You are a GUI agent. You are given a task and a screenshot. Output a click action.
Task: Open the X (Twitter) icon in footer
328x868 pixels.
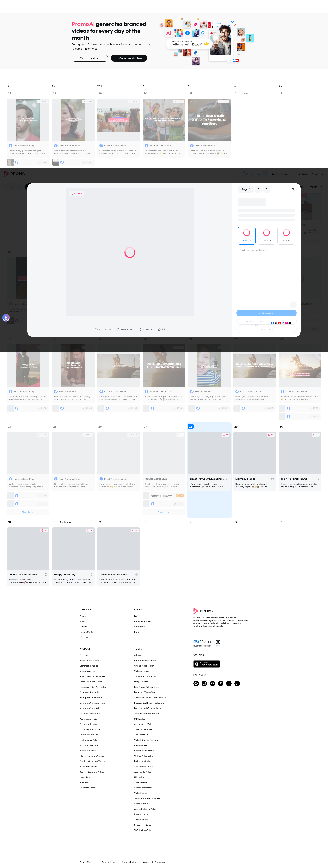[221, 683]
